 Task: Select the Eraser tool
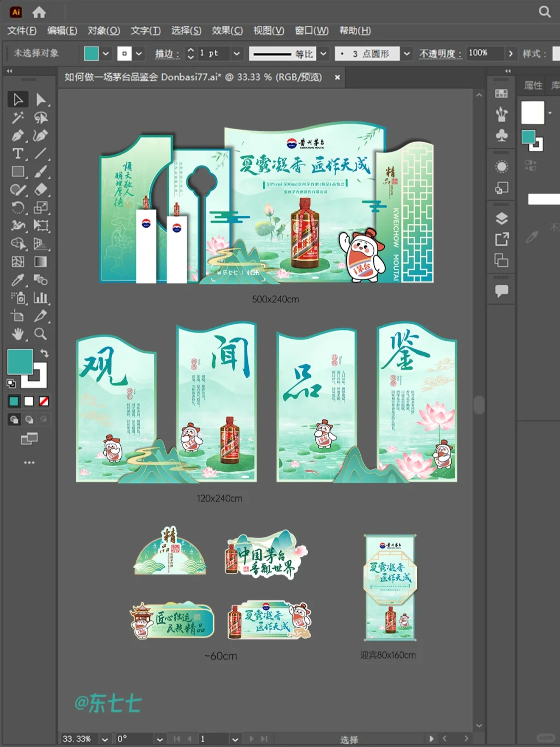(40, 190)
